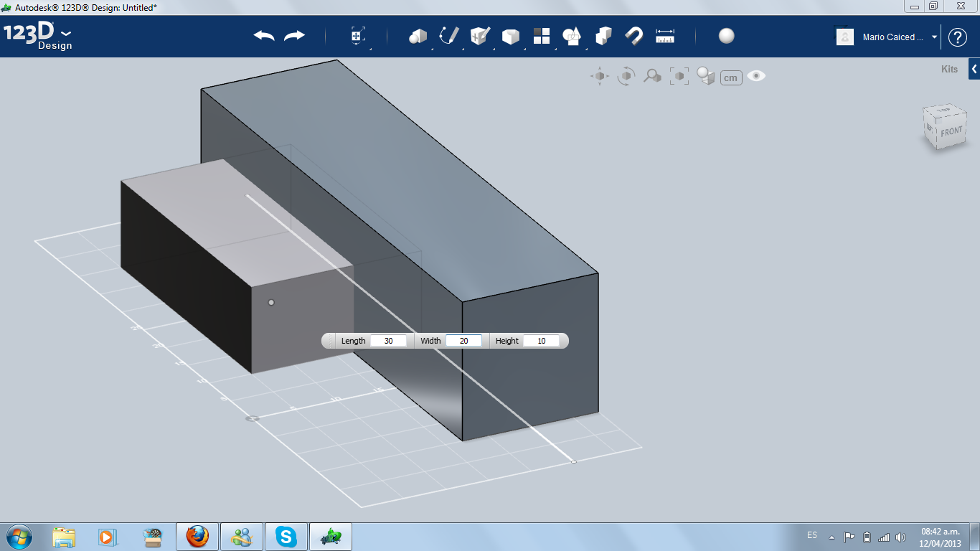Open the volume control in system tray
The image size is (980, 551).
901,537
